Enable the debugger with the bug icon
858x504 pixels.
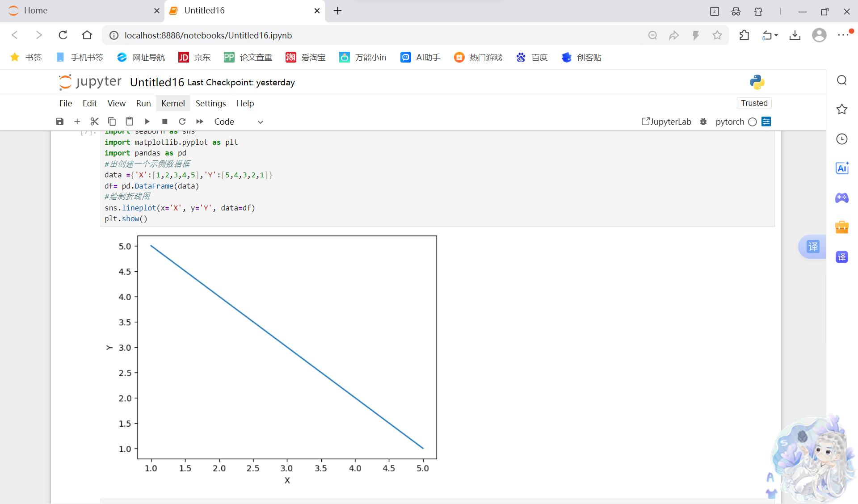coord(703,122)
